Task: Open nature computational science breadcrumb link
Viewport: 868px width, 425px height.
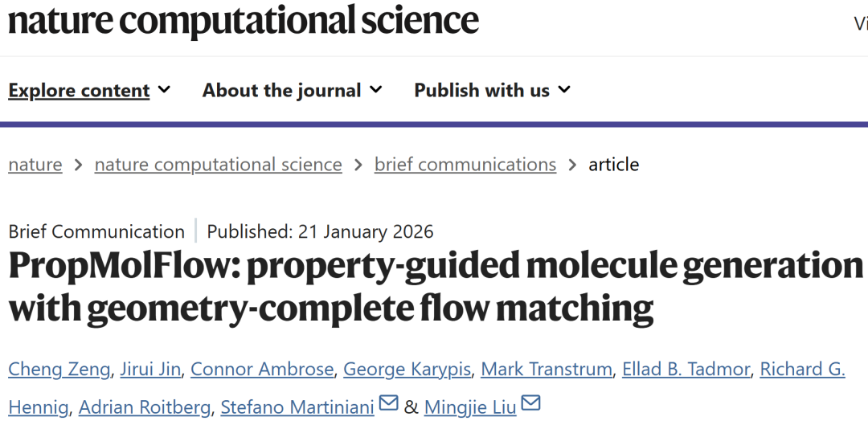Action: tap(218, 165)
